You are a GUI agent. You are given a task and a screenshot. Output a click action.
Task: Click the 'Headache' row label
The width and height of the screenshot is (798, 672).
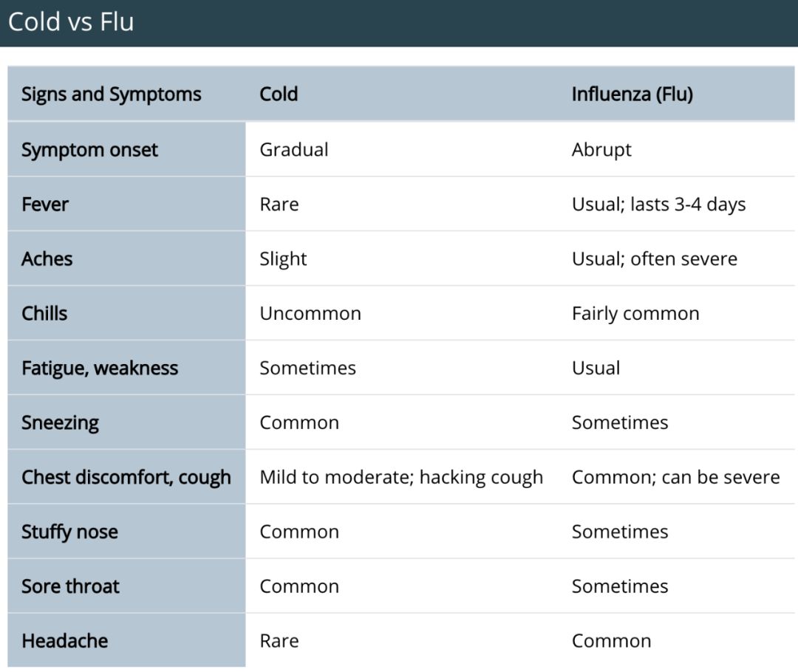click(64, 641)
